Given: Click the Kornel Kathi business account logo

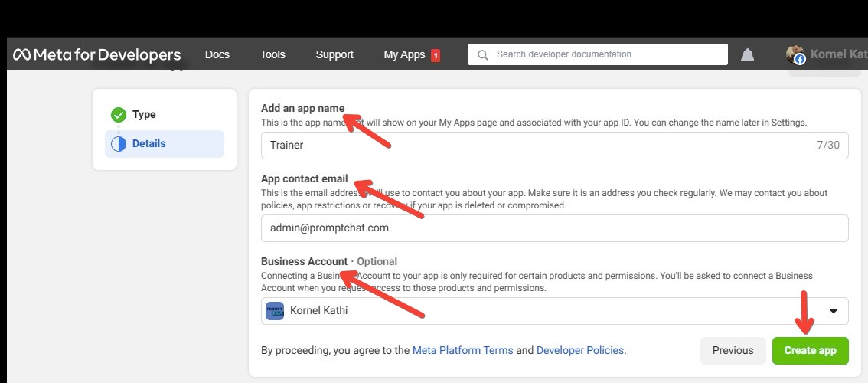Looking at the screenshot, I should 275,311.
